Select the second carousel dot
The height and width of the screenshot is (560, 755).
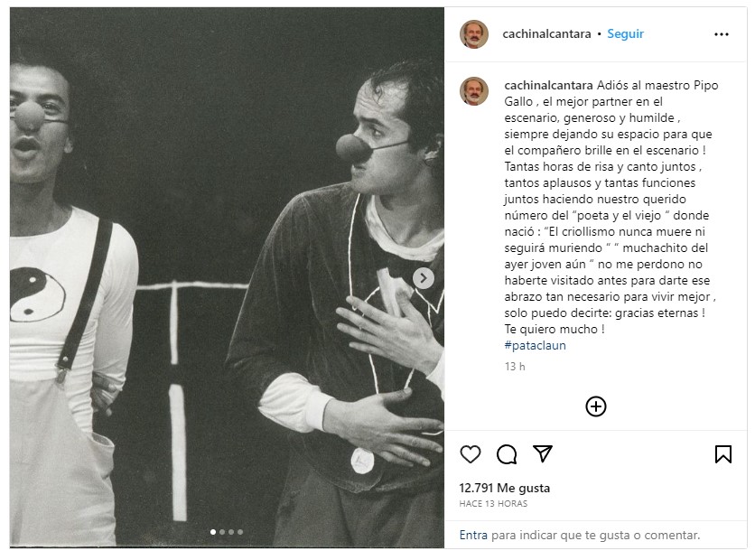tap(222, 532)
